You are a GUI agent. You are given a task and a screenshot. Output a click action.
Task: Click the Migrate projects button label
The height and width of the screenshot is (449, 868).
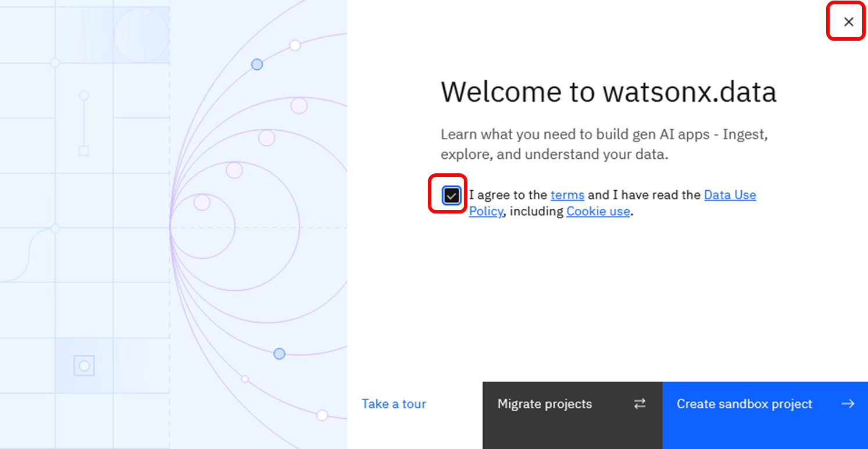[544, 404]
